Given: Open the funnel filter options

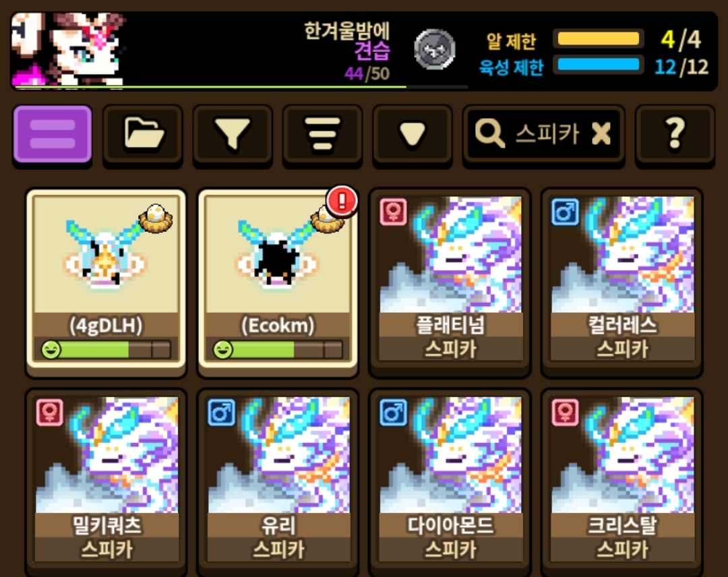Looking at the screenshot, I should click(x=233, y=135).
